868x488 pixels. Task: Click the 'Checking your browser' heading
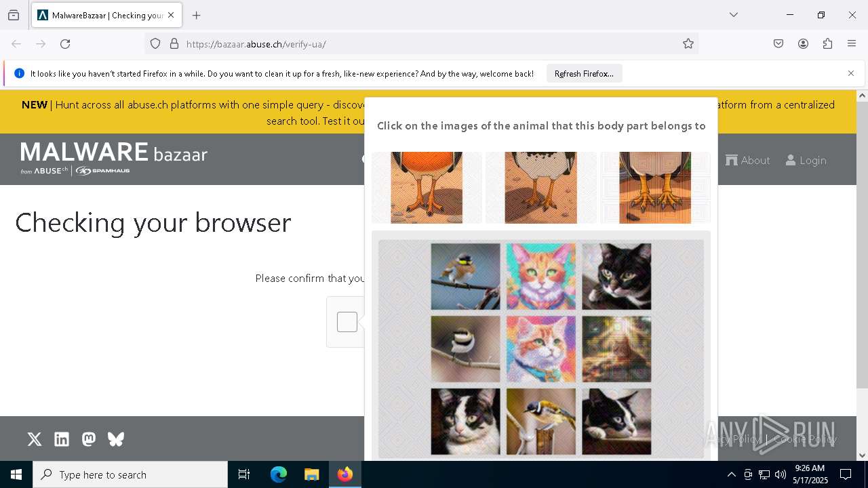(x=153, y=222)
